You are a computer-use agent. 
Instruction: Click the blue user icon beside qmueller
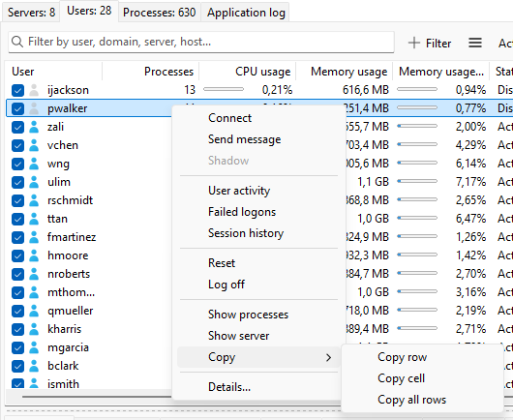point(34,311)
